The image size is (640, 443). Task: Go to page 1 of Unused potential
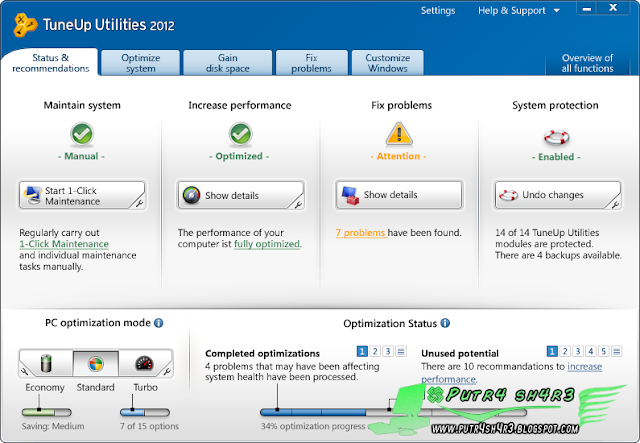552,351
